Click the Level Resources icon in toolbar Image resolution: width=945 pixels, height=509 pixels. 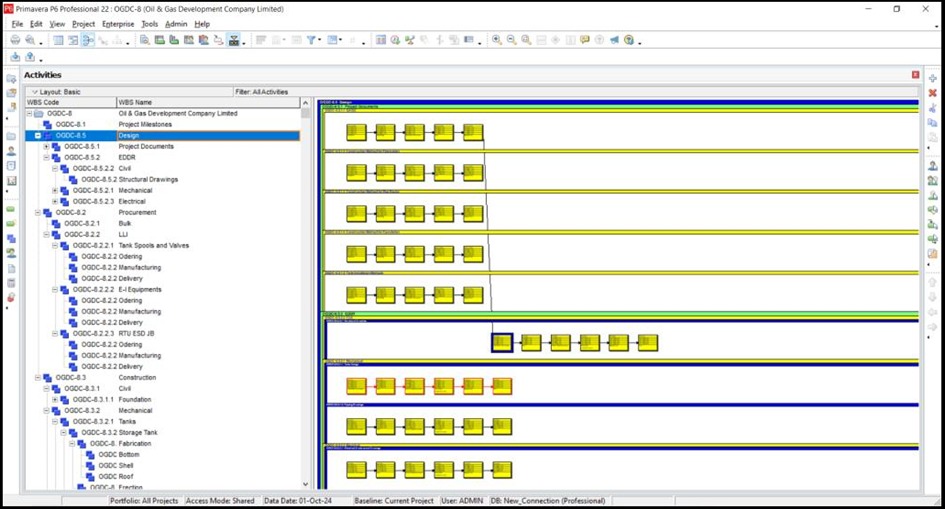[410, 40]
